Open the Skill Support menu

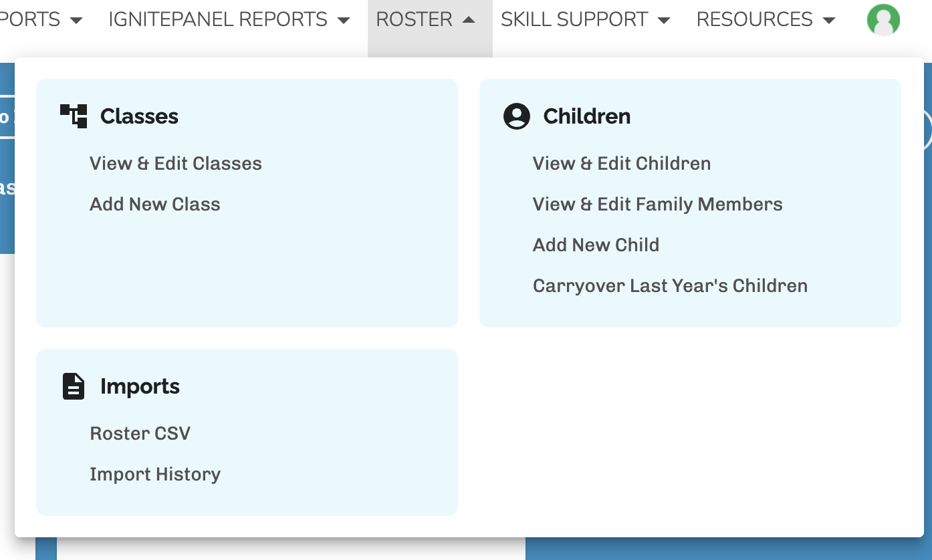pos(574,20)
